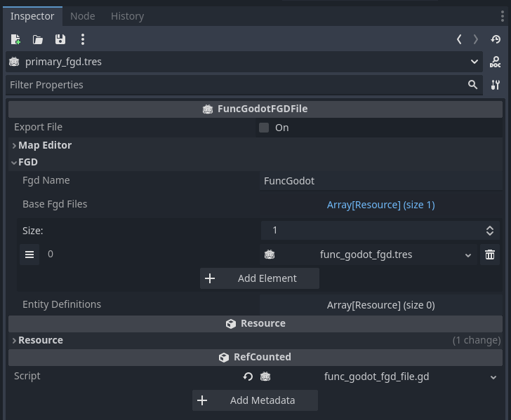511x420 pixels.
Task: Open the object history icon
Action: 496,40
